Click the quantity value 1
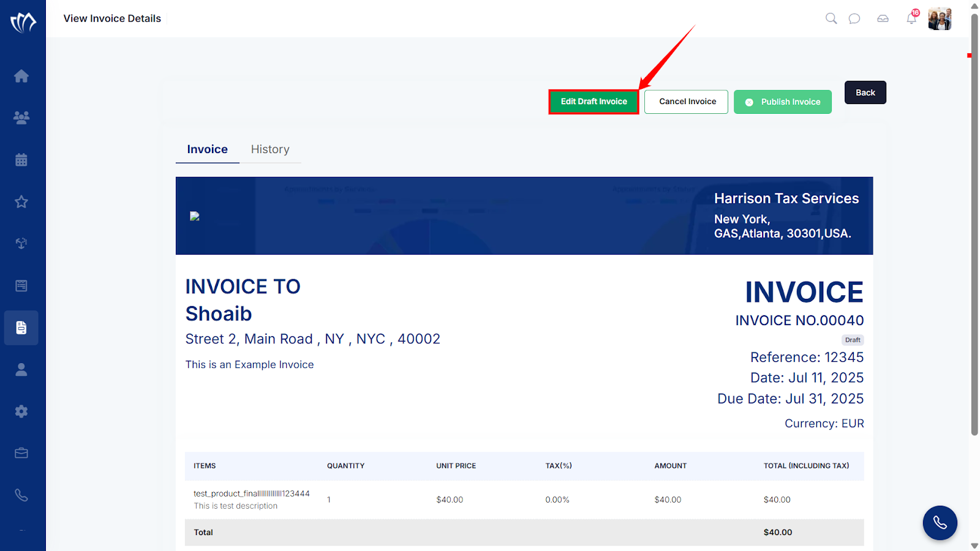The image size is (980, 551). click(x=329, y=500)
